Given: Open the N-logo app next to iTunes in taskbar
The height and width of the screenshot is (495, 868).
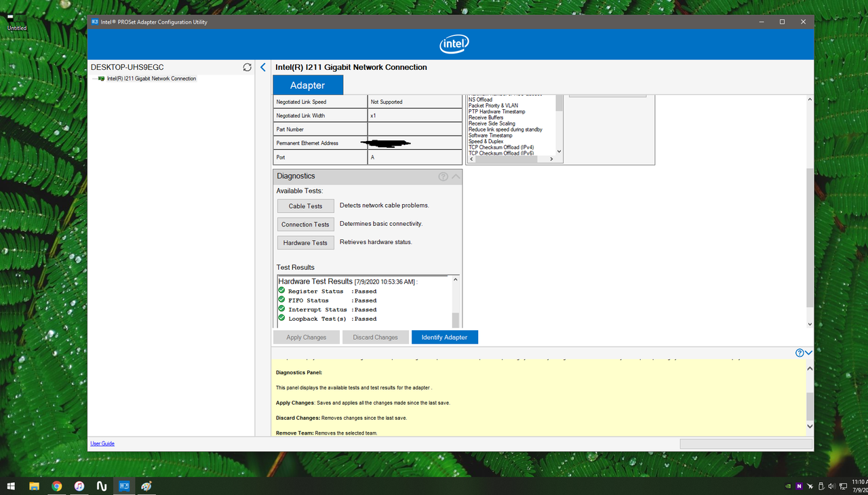Looking at the screenshot, I should (x=102, y=486).
